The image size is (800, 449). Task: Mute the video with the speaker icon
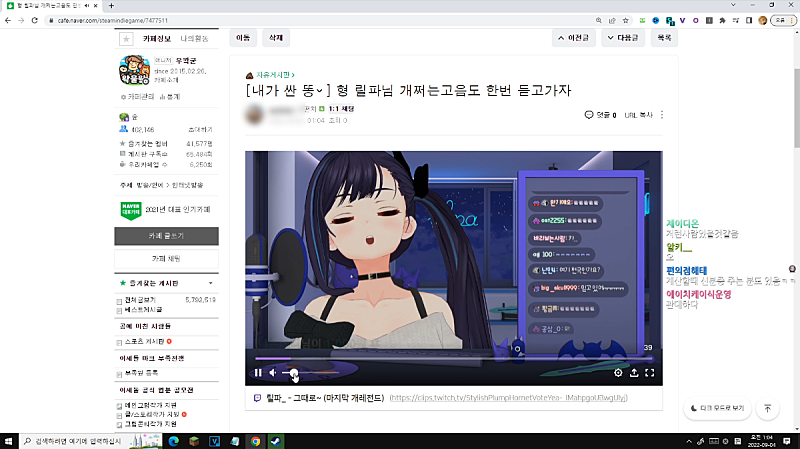[x=273, y=373]
